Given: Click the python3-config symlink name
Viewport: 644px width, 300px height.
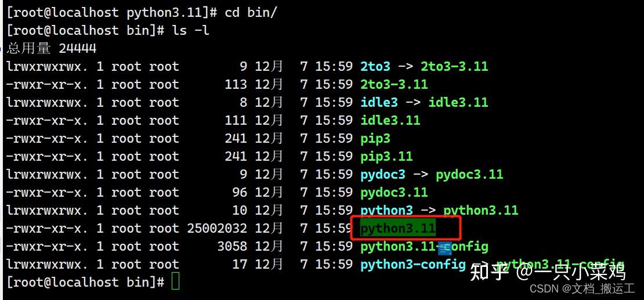Looking at the screenshot, I should tap(413, 264).
